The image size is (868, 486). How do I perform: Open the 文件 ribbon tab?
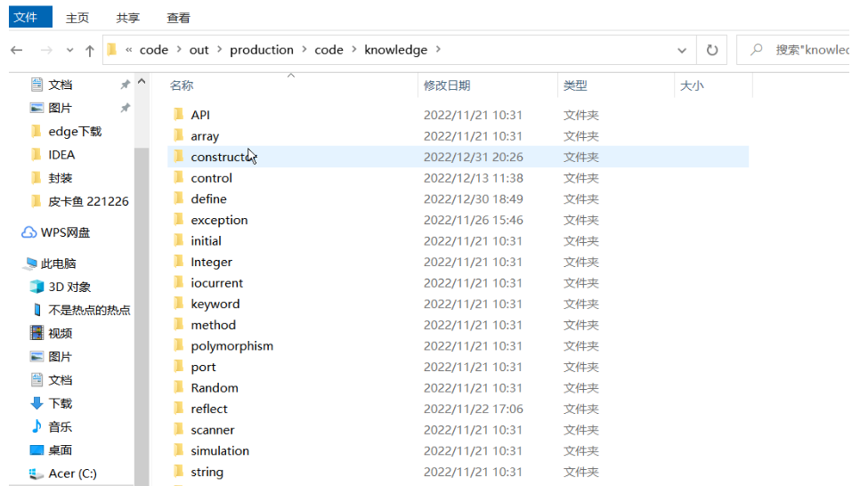[30, 17]
